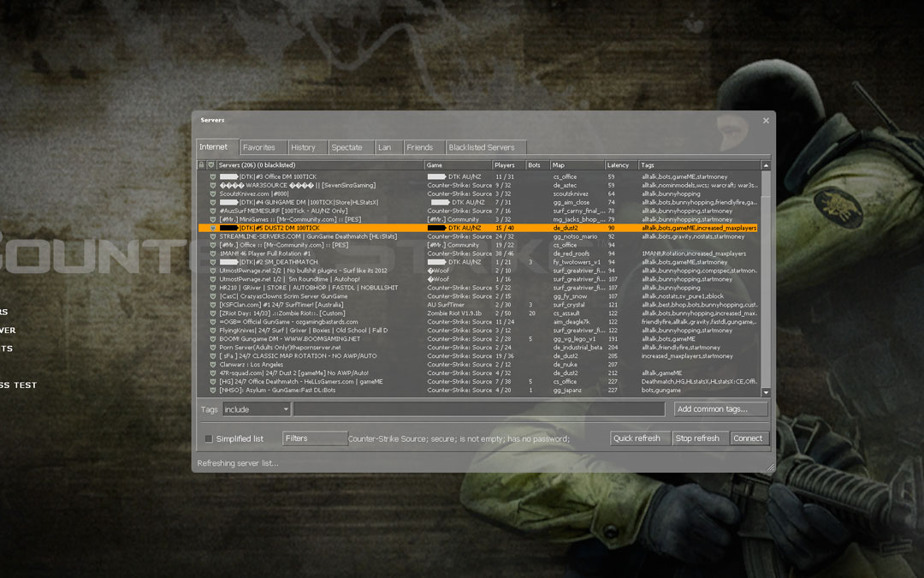Open the Friends tab

click(x=423, y=147)
